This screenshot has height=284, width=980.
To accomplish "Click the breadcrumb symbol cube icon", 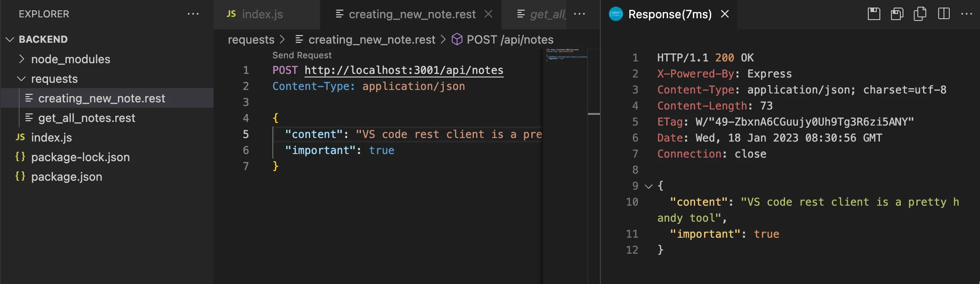I will (457, 39).
